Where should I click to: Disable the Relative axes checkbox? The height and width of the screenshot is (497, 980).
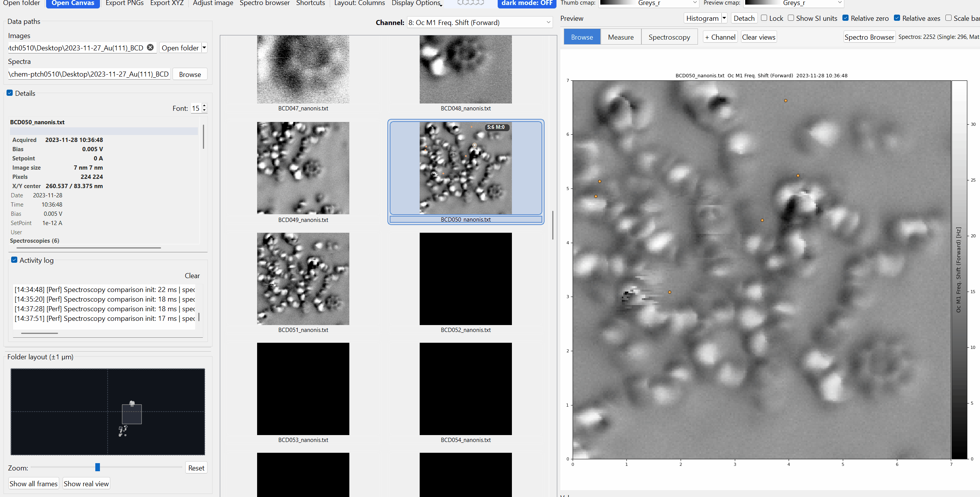pyautogui.click(x=897, y=18)
